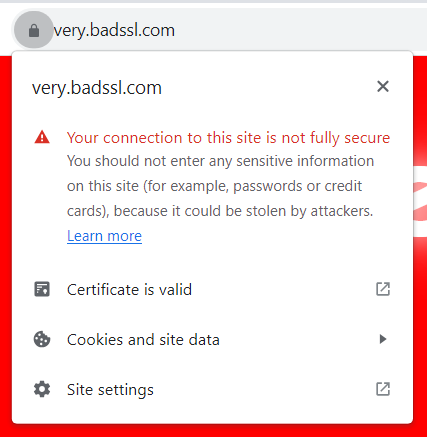
Task: Select the Cookies and site data entry
Action: pyautogui.click(x=212, y=339)
